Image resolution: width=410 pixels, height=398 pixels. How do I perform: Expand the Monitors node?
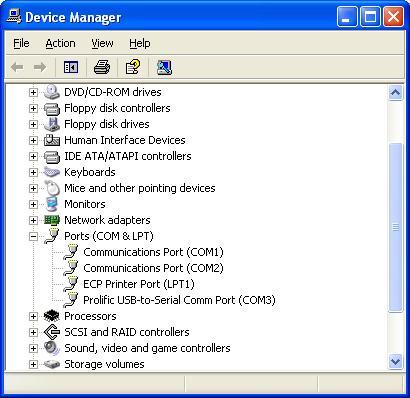(33, 204)
